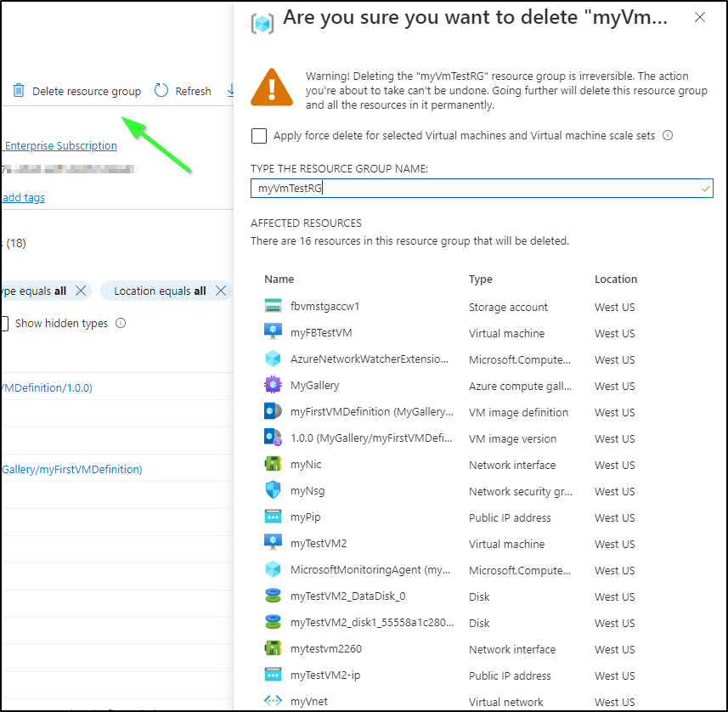Image resolution: width=728 pixels, height=712 pixels.
Task: Click the MyGallery compute gallery icon
Action: point(273,385)
